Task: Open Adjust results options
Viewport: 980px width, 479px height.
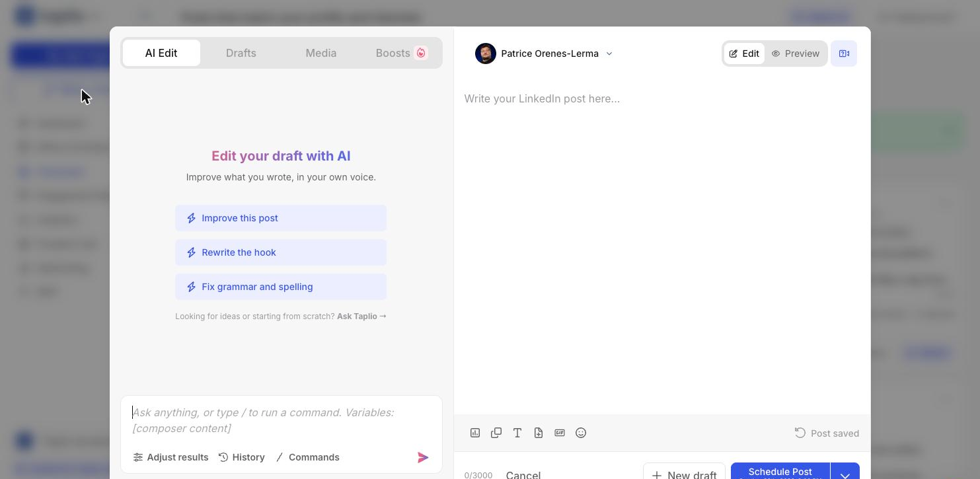Action: [x=170, y=457]
